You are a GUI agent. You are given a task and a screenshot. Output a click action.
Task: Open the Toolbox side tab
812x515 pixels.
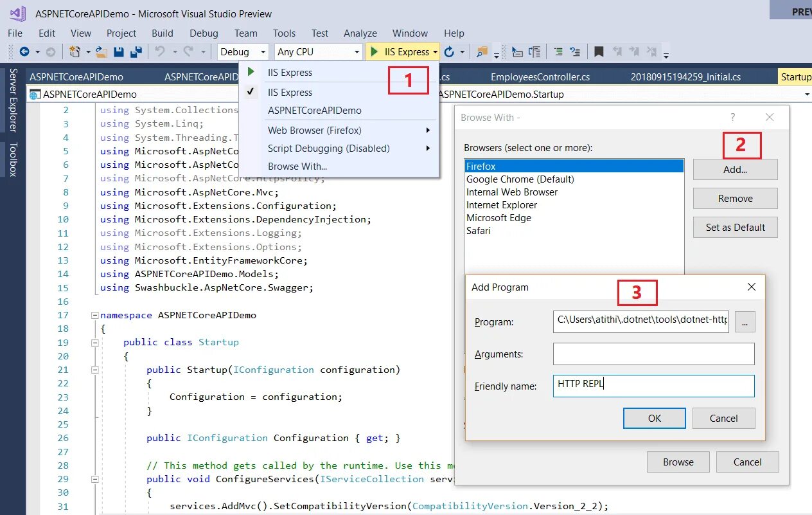13,159
